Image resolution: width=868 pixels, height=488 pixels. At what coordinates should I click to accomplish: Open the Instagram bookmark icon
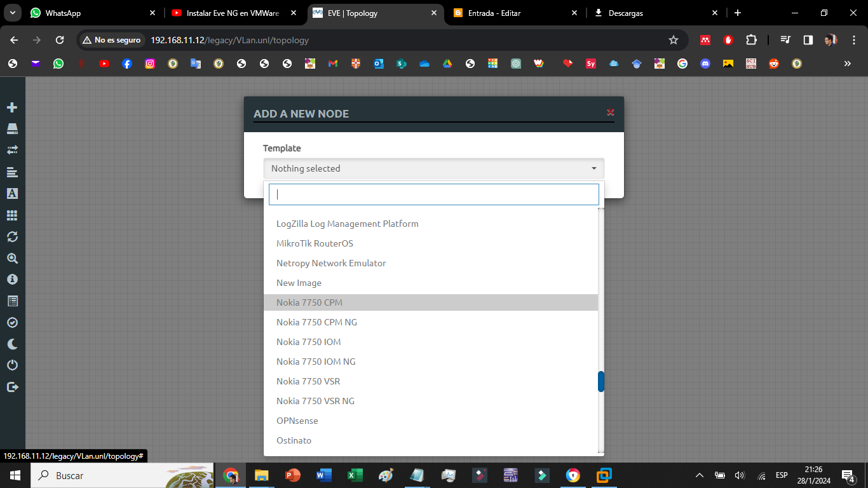click(x=150, y=64)
